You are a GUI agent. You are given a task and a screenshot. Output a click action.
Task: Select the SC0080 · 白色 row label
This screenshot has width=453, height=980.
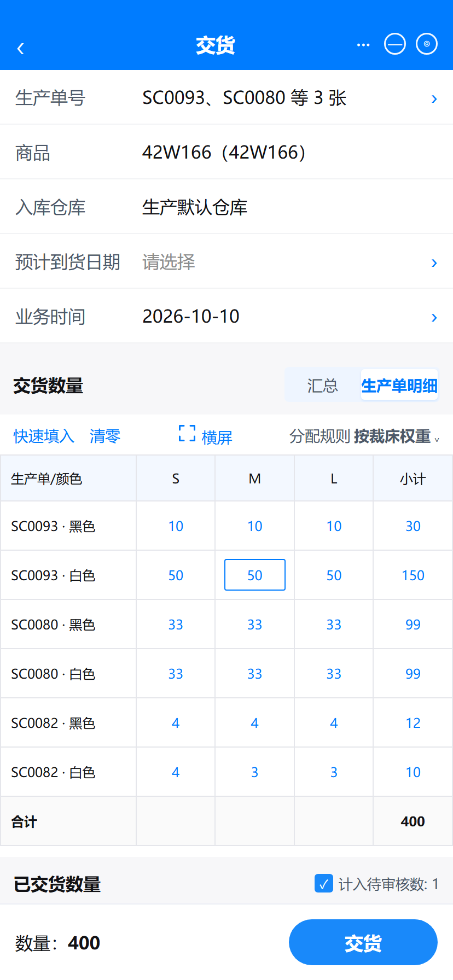pos(53,674)
